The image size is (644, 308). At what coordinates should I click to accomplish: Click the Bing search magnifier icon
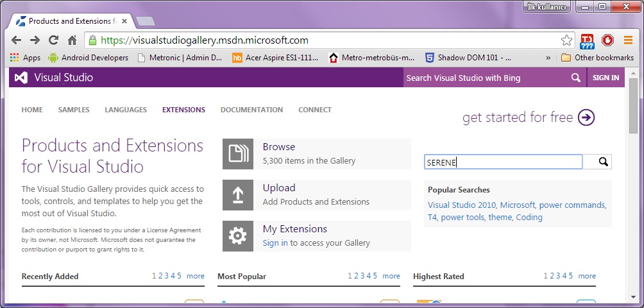point(575,78)
